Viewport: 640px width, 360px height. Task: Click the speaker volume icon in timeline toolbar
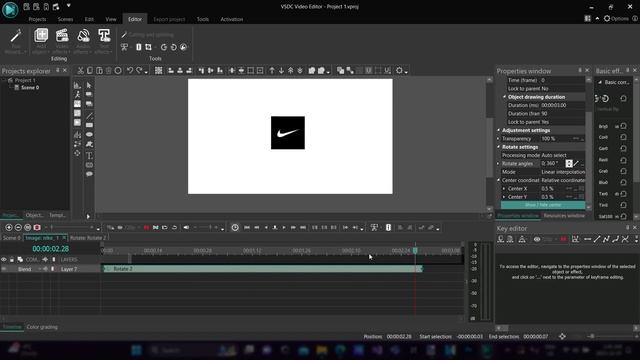(186, 227)
